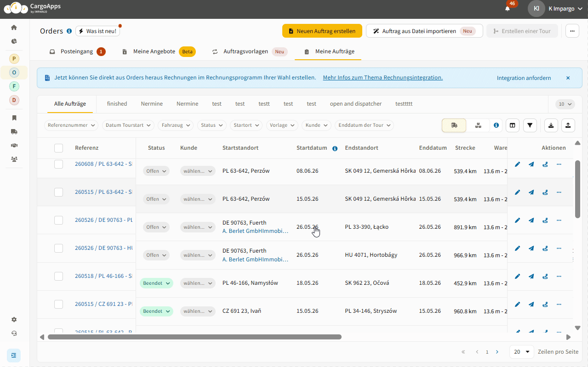Screen dimensions: 588x367
Task: Open the F module in sidebar
Action: [14, 86]
